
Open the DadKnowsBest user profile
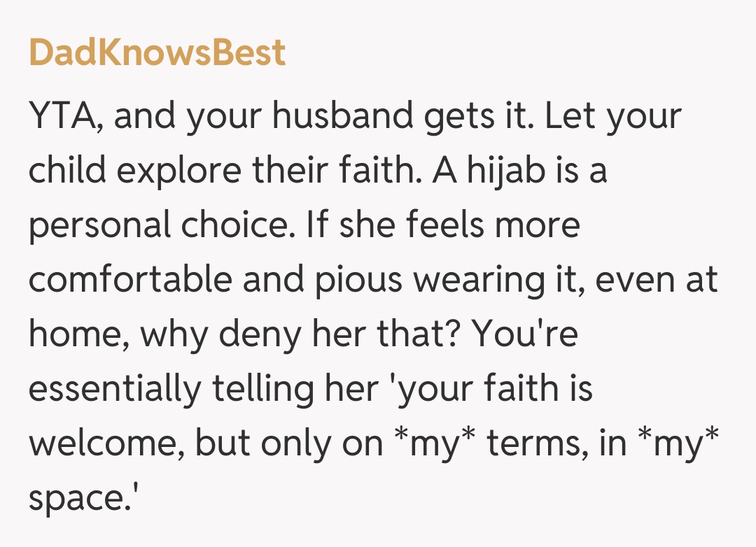[x=157, y=53]
